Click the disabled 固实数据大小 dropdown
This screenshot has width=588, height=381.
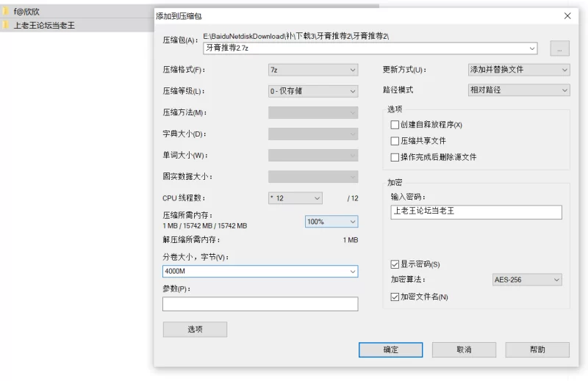[x=313, y=176]
